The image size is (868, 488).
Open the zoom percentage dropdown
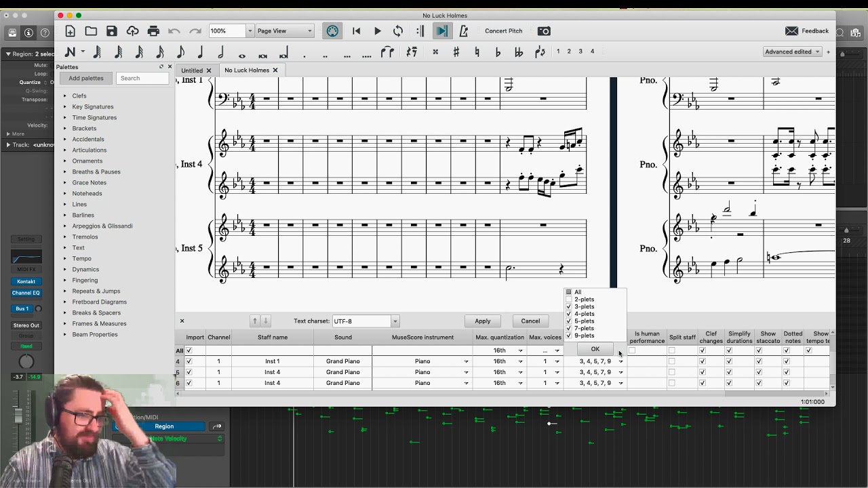point(250,31)
